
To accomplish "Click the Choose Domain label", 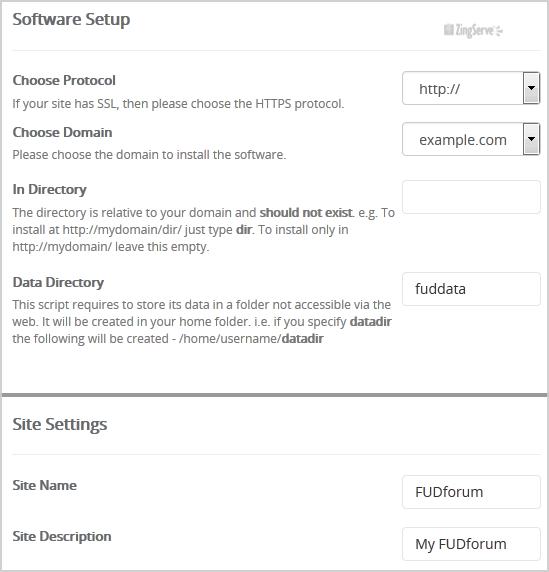I will point(62,132).
